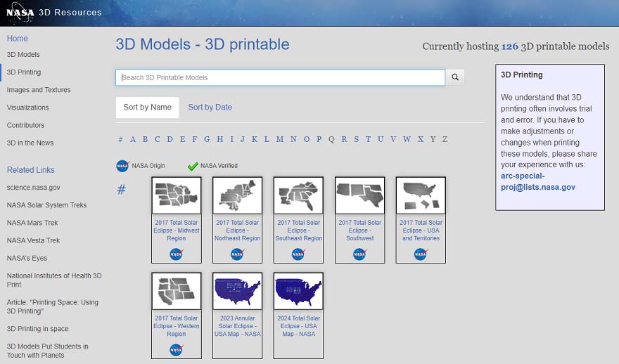The height and width of the screenshot is (364, 619).
Task: Open 3D in the News
Action: point(30,143)
